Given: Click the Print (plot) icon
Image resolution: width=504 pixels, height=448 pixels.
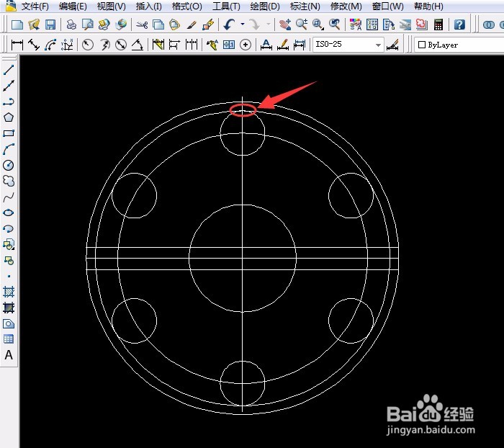Looking at the screenshot, I should point(71,24).
